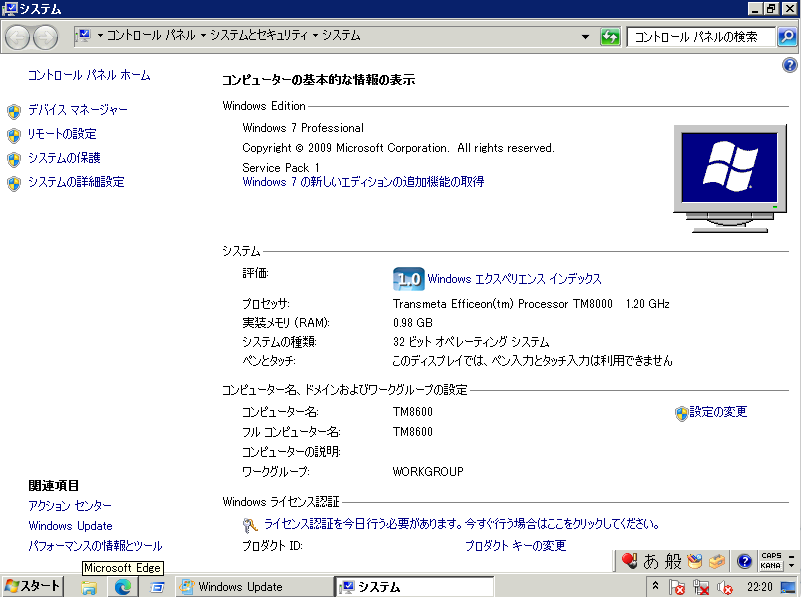Show hidden tray icons with the chevron
The image size is (801, 597).
pyautogui.click(x=655, y=586)
